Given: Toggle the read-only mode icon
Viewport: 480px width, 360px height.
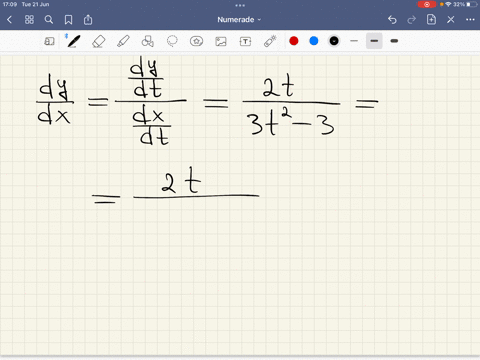Looking at the screenshot, I should pyautogui.click(x=49, y=41).
